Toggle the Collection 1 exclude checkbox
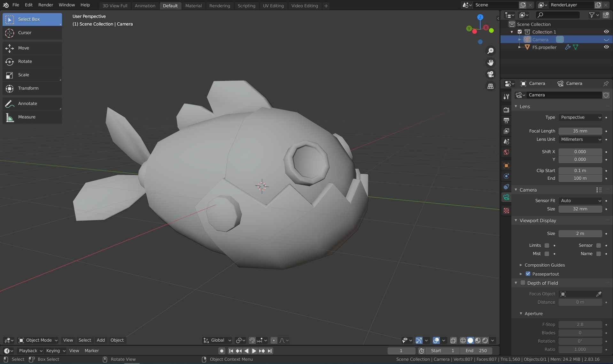 click(x=520, y=32)
